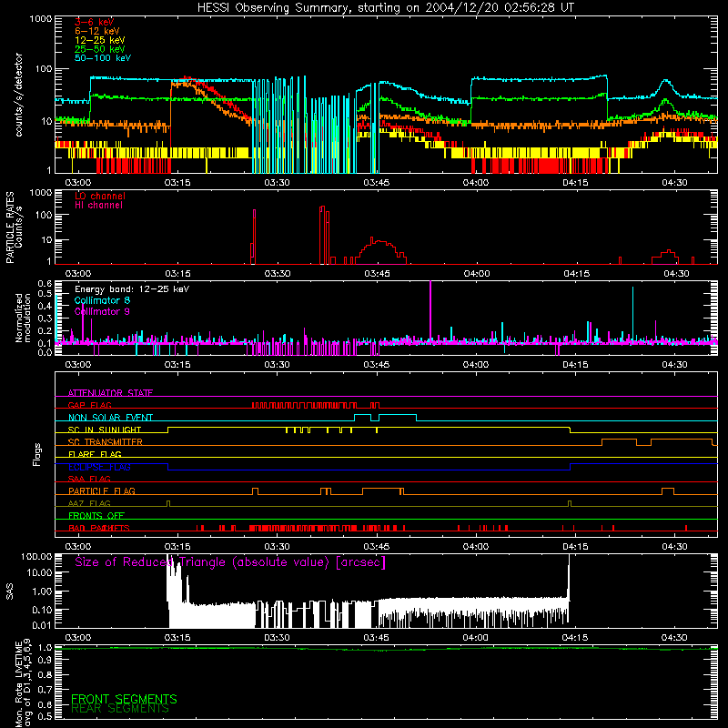Click the FRONTS OFF flag label
This screenshot has height=728, width=728.
96,516
